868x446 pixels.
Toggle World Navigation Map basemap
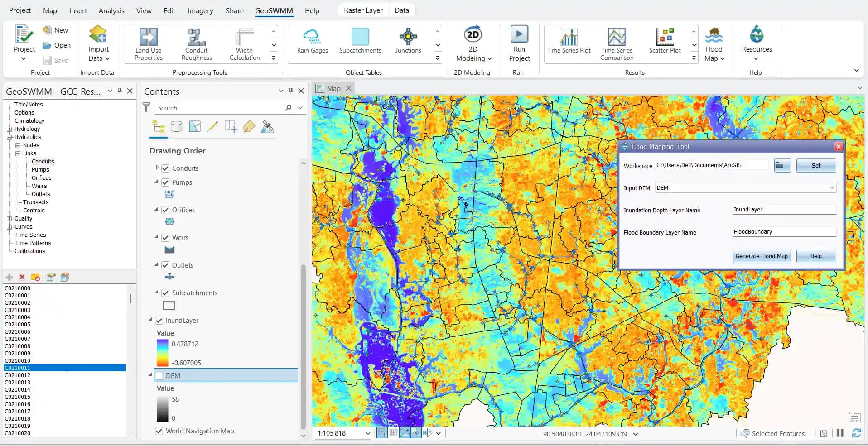(x=159, y=431)
